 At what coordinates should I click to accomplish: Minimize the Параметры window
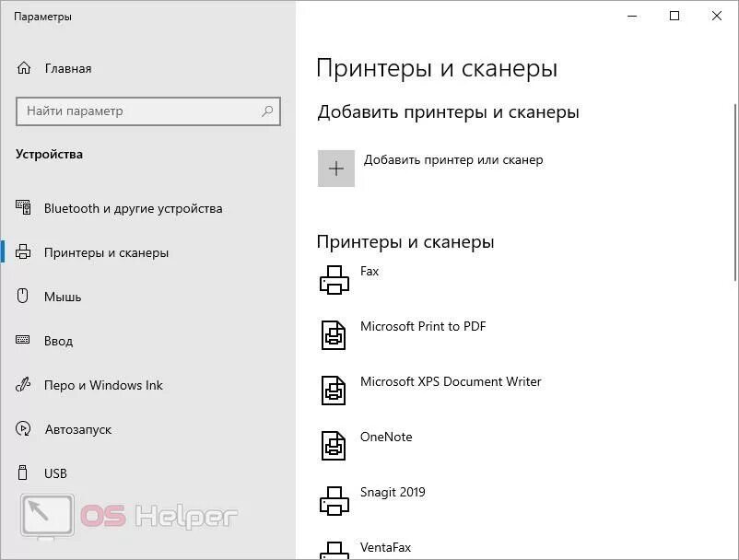coord(632,16)
